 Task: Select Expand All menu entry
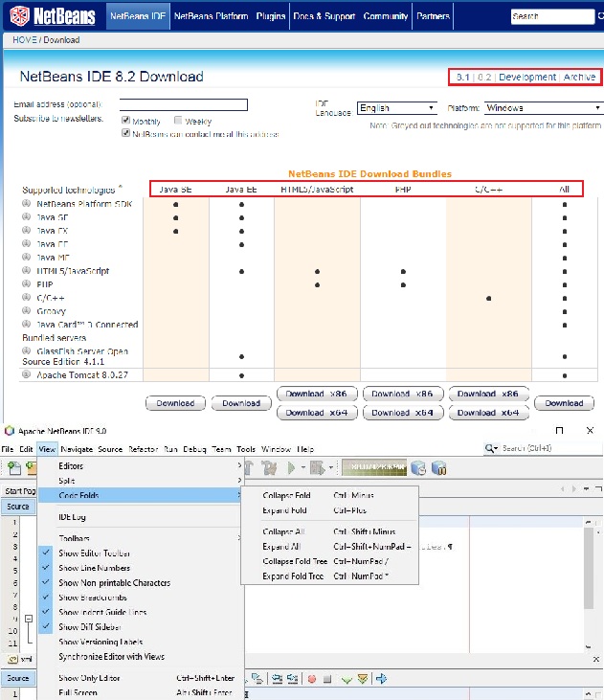click(x=329, y=546)
